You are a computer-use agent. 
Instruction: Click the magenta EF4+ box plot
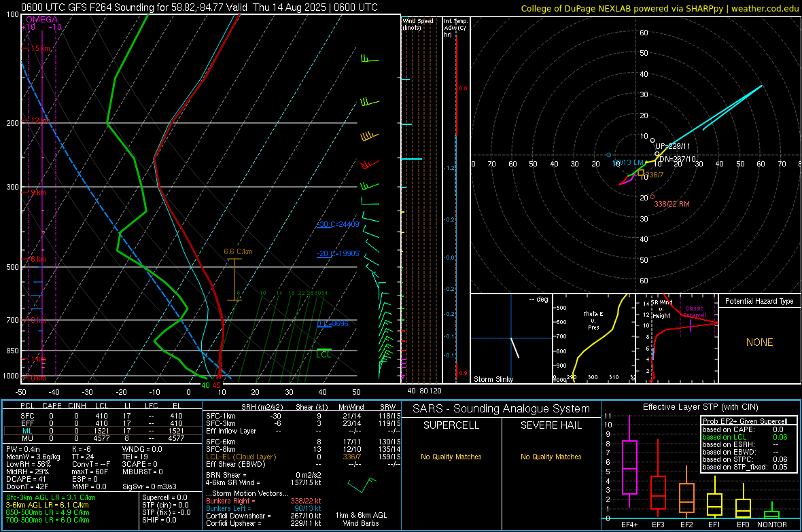[629, 461]
